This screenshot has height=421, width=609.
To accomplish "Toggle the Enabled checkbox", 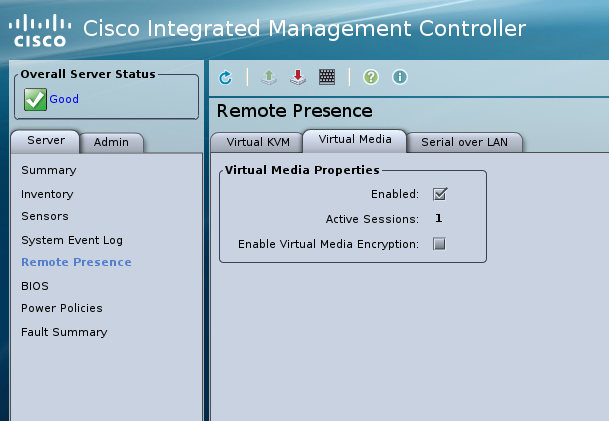I will (440, 194).
